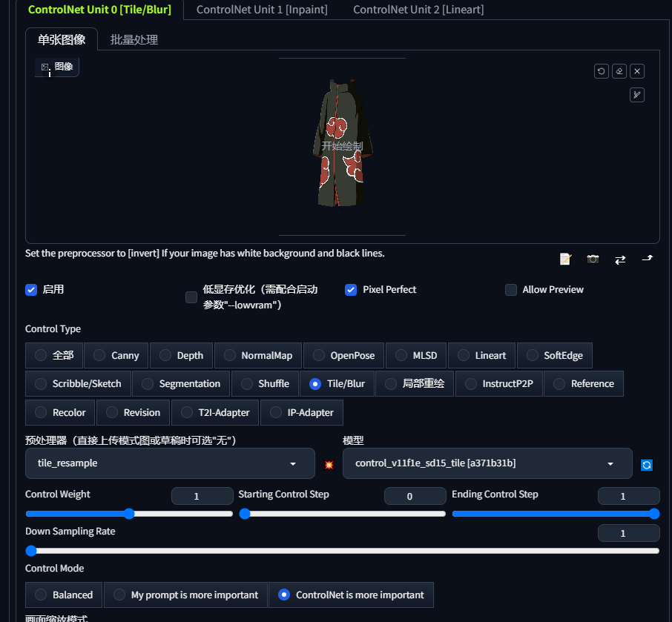Viewport: 672px width, 622px height.
Task: Click the Ending Control Step slider
Action: (556, 514)
